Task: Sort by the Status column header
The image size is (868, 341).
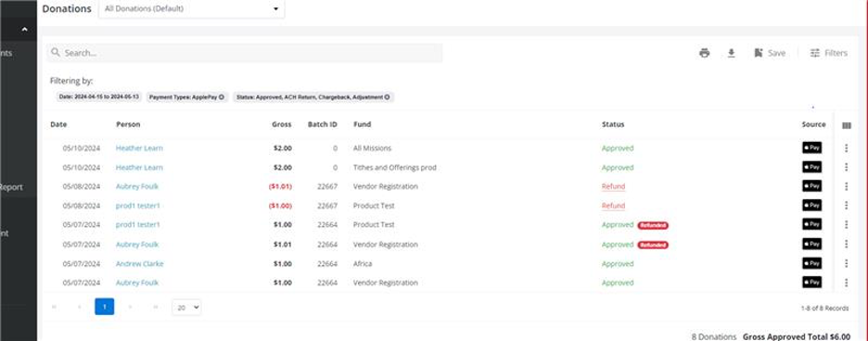Action: pos(613,124)
